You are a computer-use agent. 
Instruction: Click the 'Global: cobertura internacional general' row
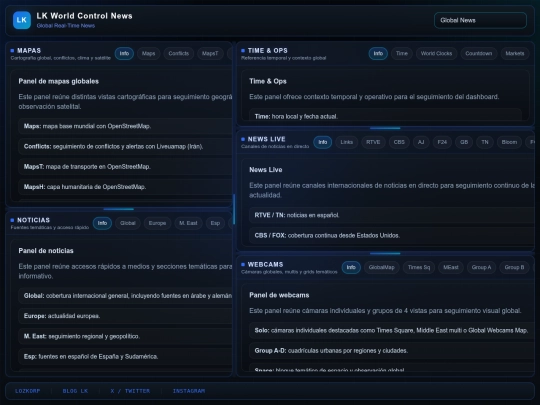click(x=125, y=296)
